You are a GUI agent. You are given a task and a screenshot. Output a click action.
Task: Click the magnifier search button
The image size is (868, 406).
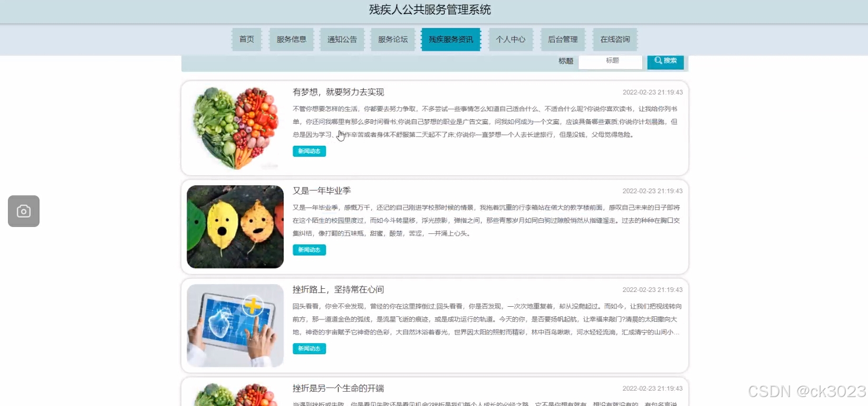(666, 61)
